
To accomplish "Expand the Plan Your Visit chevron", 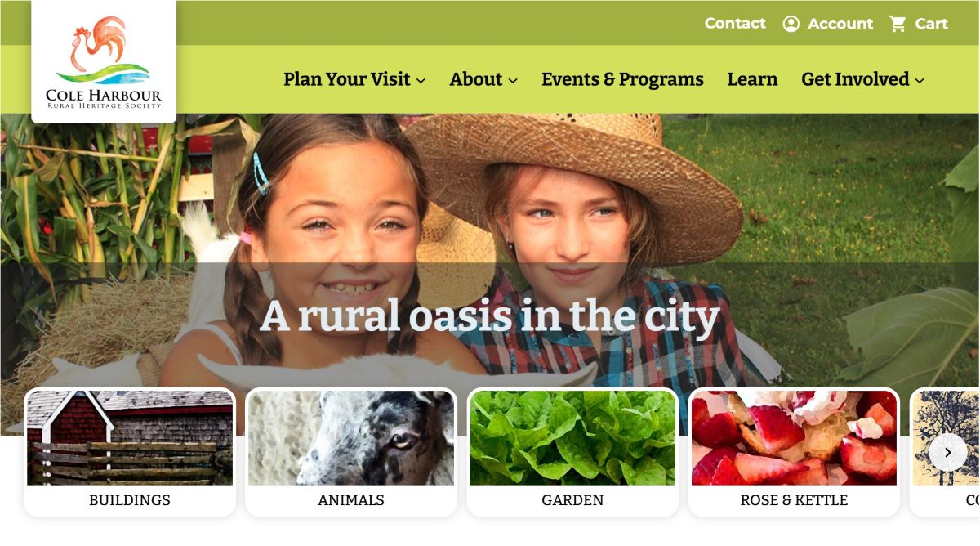I will click(421, 80).
